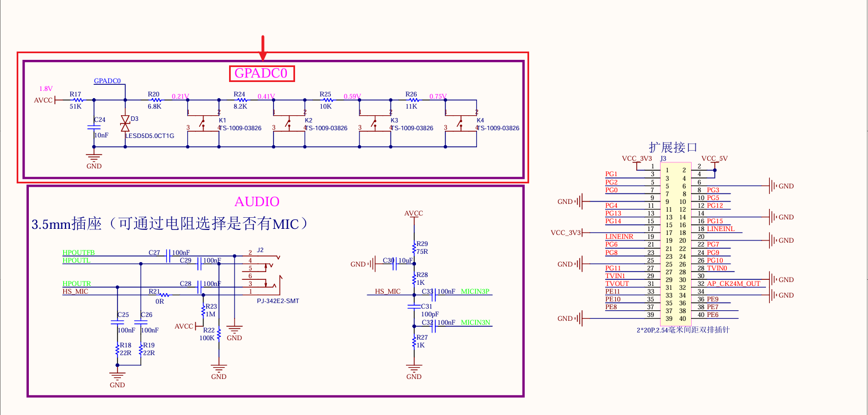Screen dimensions: 868x415
Task: Select the 6.8K resistor value
Action: [x=154, y=106]
